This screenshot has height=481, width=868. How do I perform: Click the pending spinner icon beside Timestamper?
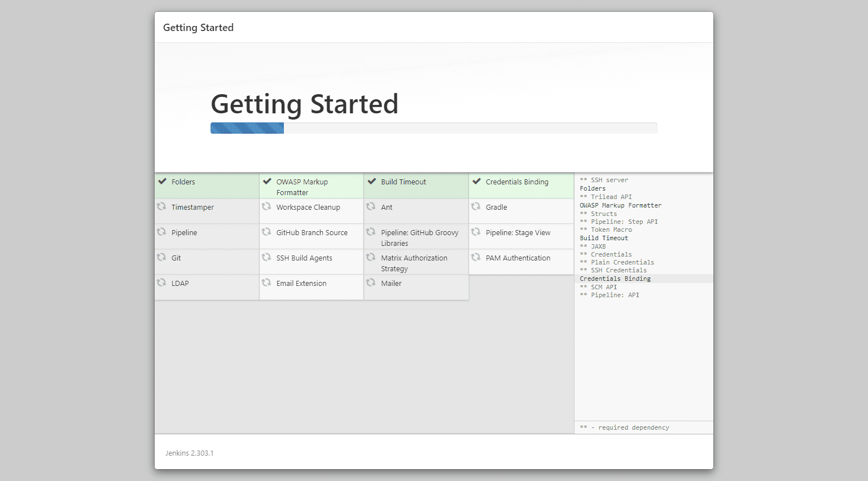pyautogui.click(x=161, y=207)
